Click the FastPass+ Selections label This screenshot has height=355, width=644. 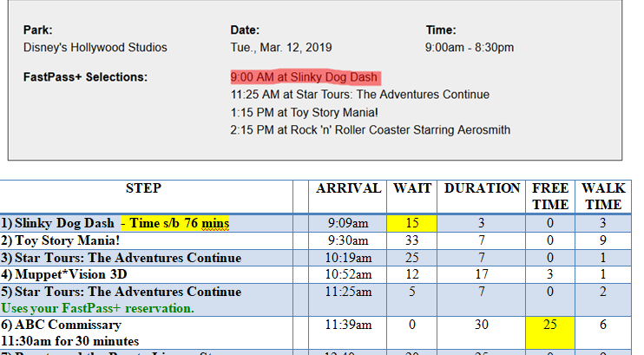(85, 77)
